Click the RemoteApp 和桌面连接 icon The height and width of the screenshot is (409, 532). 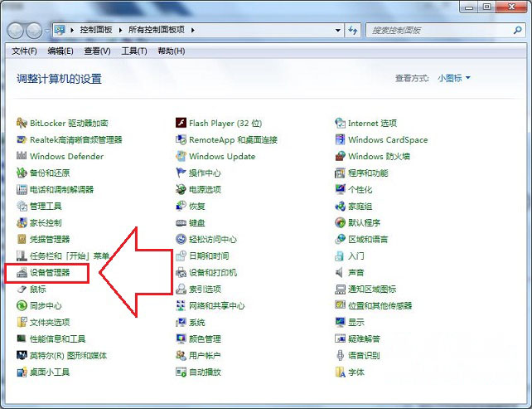181,139
